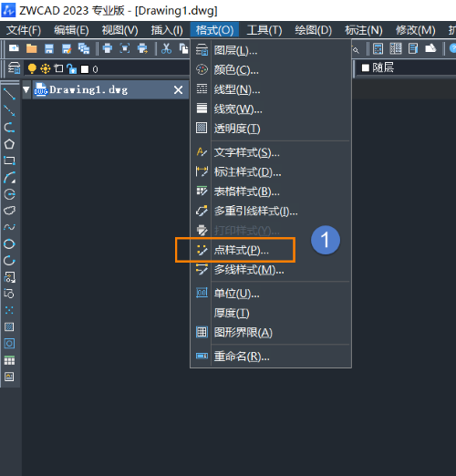Click the Save icon in toolbar
Image resolution: width=456 pixels, height=476 pixels.
(49, 48)
